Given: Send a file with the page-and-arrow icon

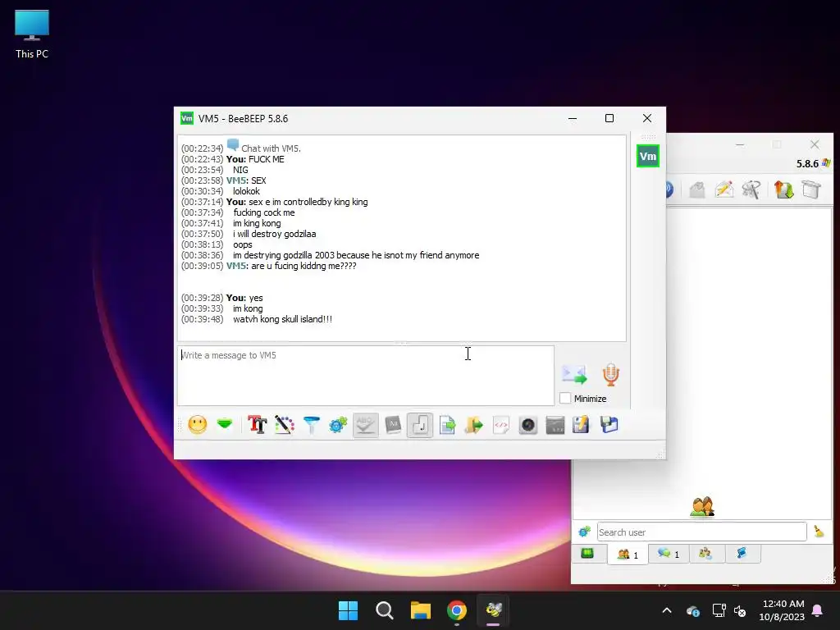Looking at the screenshot, I should [447, 426].
